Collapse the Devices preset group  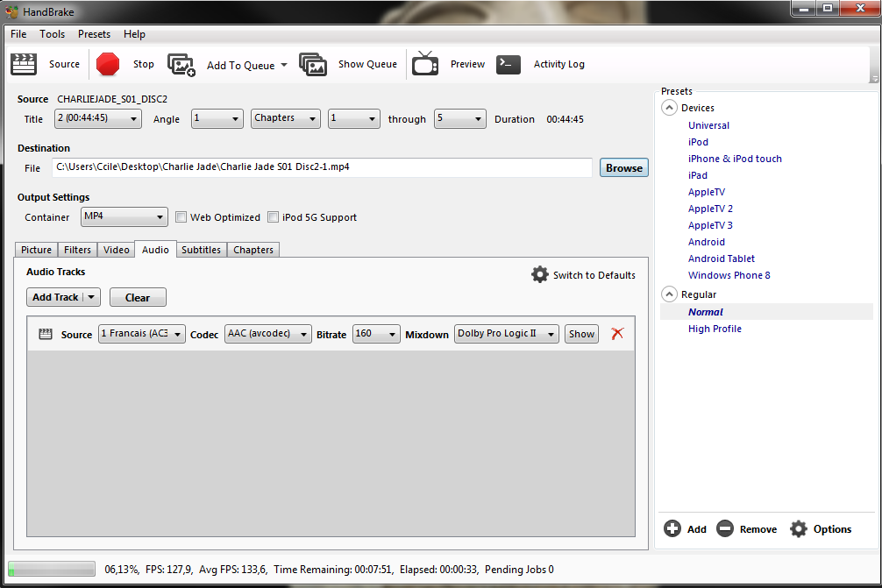670,108
